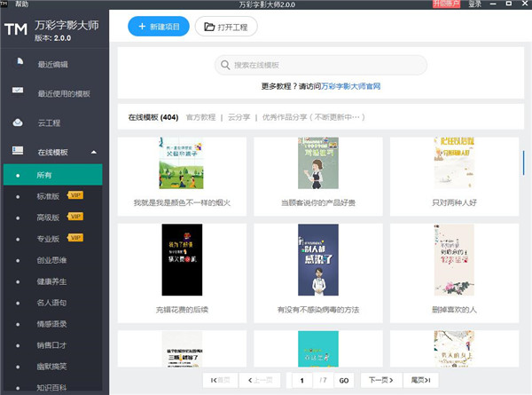The height and width of the screenshot is (395, 532).
Task: Click caption 删掉喜欢的人
Action: point(454,310)
